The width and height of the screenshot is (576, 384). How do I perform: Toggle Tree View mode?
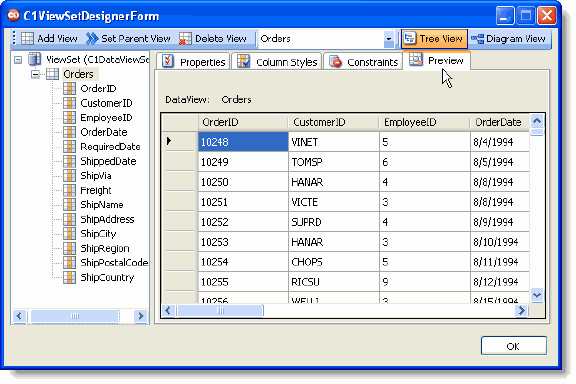[434, 39]
